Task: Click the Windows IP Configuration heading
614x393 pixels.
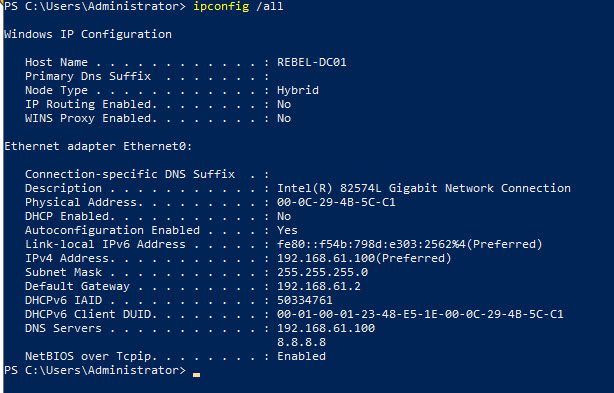Action: coord(88,34)
